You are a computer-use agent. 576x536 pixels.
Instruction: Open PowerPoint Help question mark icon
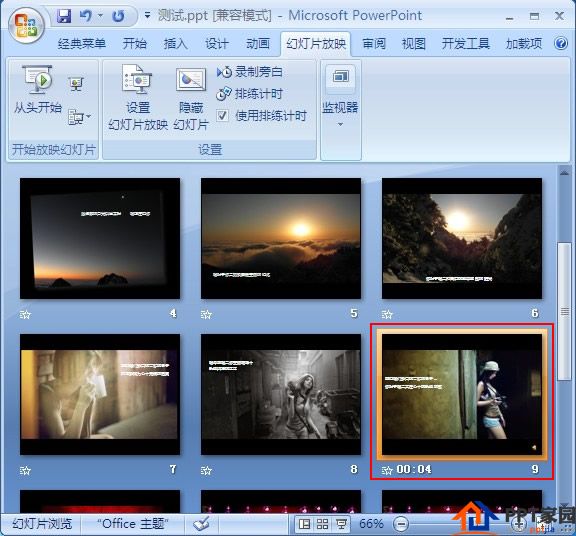pyautogui.click(x=561, y=43)
